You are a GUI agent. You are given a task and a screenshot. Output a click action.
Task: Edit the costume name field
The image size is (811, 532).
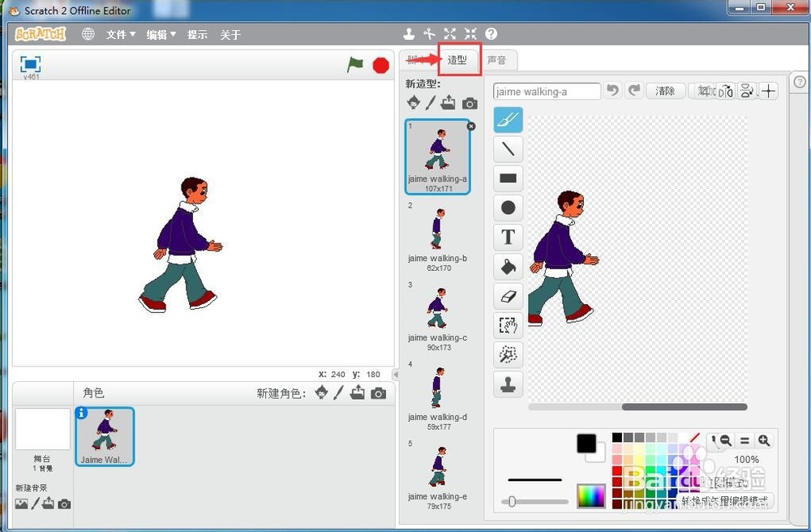click(x=547, y=92)
